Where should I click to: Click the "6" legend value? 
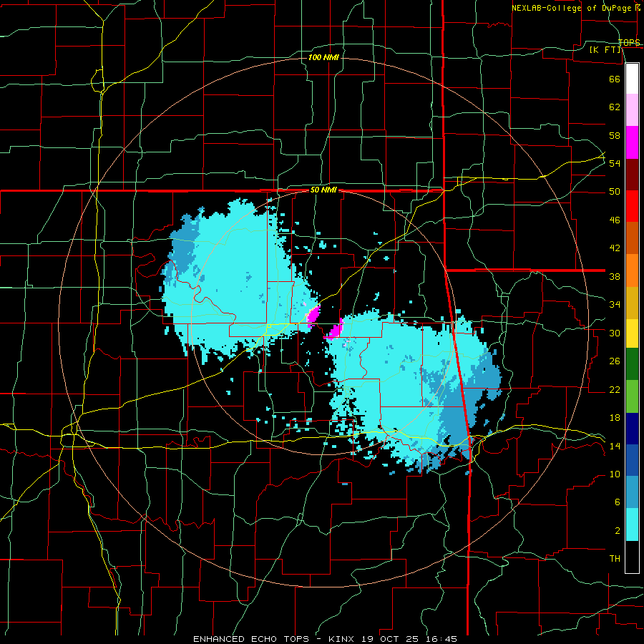point(618,502)
